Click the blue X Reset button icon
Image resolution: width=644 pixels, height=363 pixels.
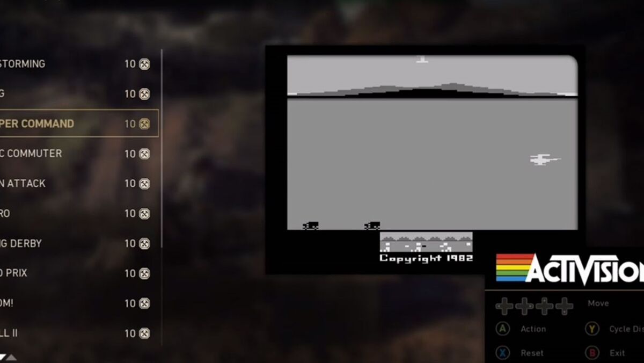pos(503,353)
